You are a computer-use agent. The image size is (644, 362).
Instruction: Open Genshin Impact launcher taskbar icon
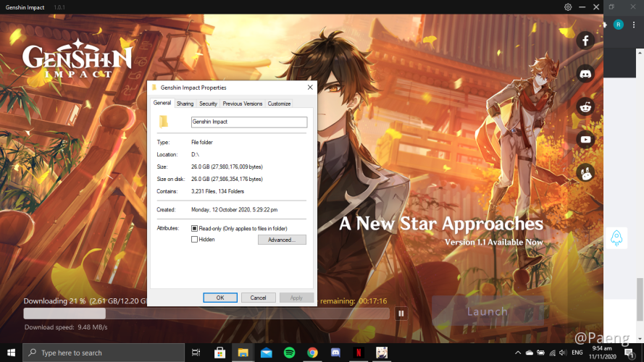pyautogui.click(x=382, y=353)
